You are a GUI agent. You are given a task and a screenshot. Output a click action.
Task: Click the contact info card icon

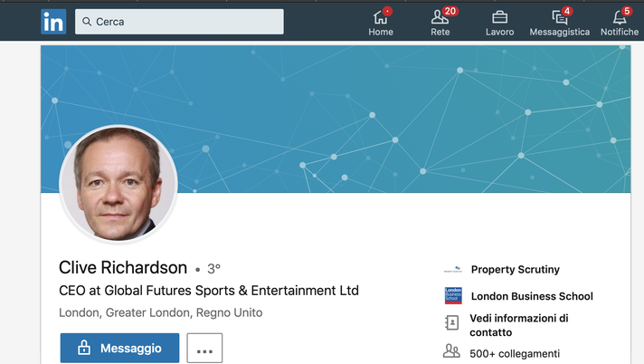point(451,323)
